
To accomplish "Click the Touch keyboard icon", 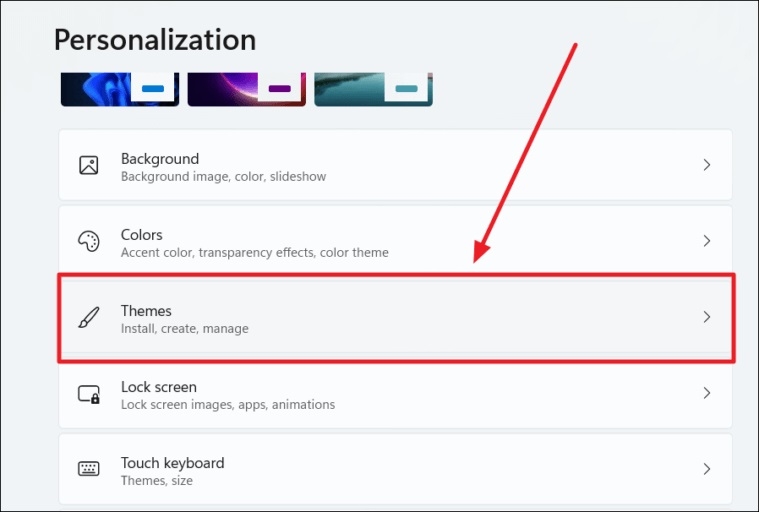I will pyautogui.click(x=89, y=470).
